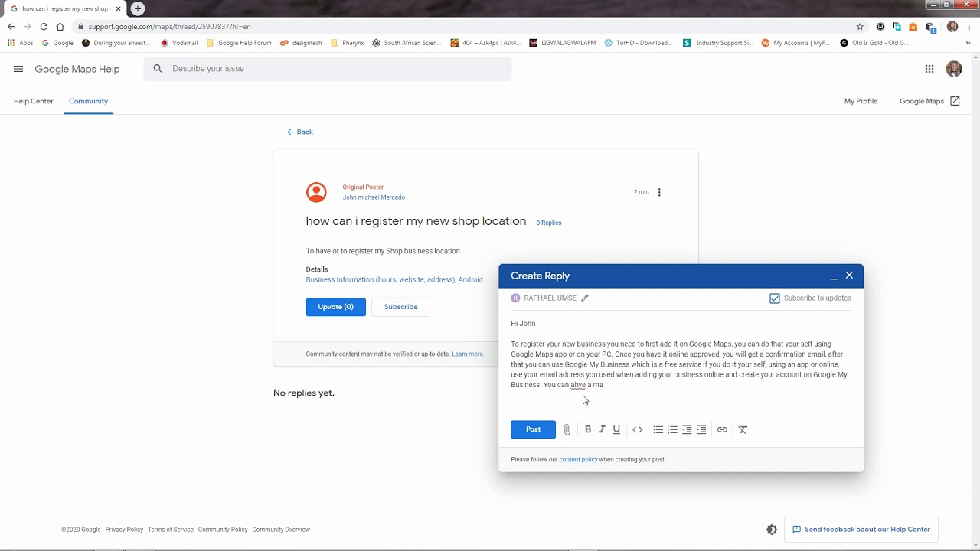Switch to the Help Center tab

(34, 101)
